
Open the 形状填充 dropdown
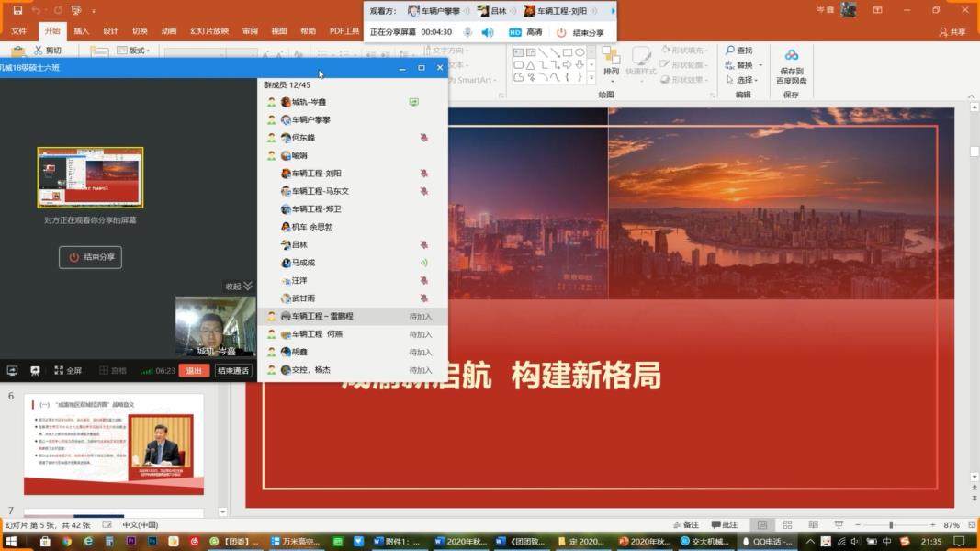[683, 50]
